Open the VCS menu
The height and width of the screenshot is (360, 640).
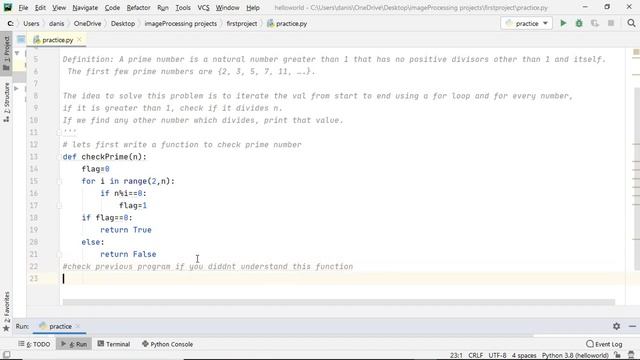203,7
